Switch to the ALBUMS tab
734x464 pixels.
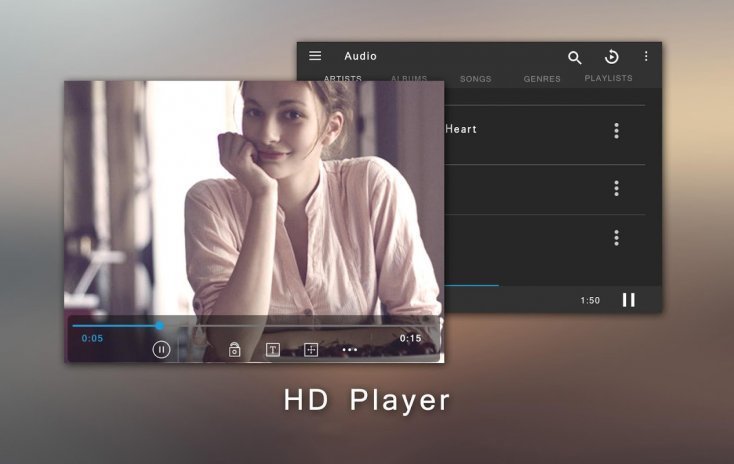[409, 78]
